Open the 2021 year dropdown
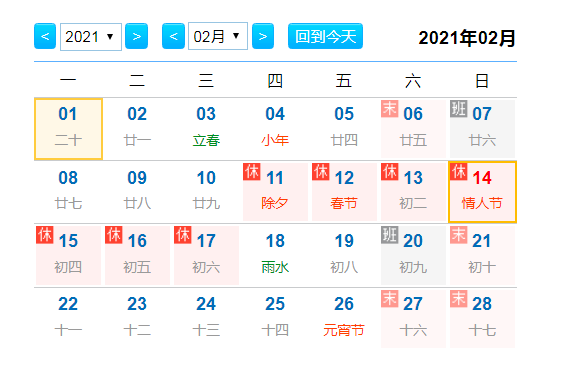The width and height of the screenshot is (565, 374). click(x=91, y=36)
